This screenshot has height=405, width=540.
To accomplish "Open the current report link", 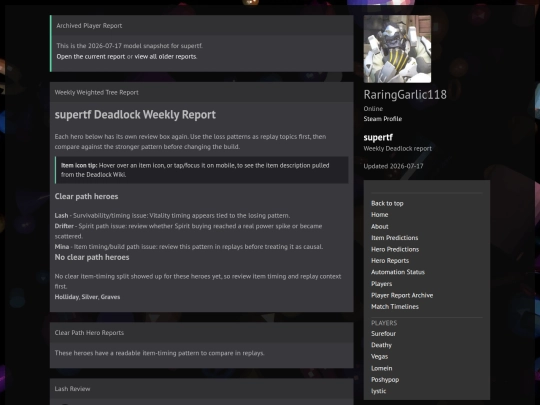I will tap(91, 56).
